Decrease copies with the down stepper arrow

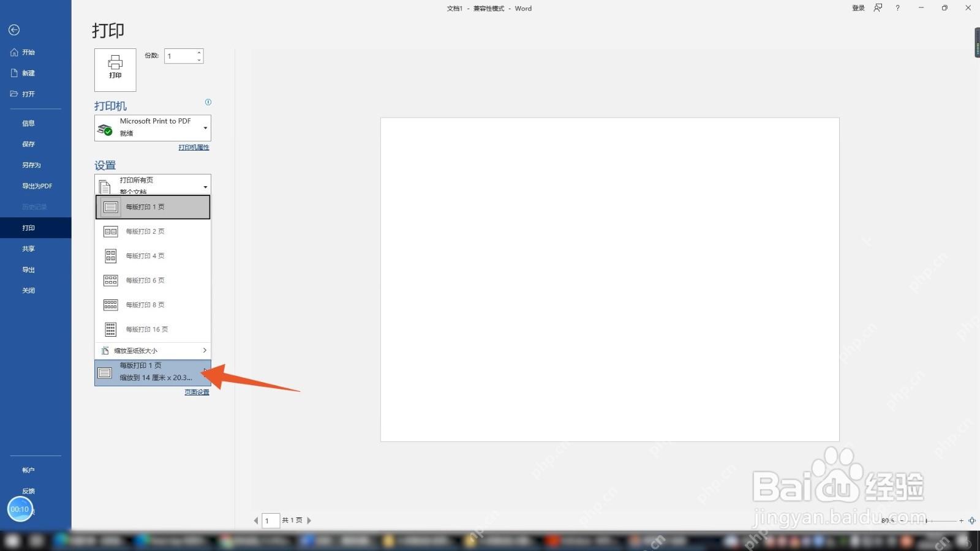click(x=199, y=60)
